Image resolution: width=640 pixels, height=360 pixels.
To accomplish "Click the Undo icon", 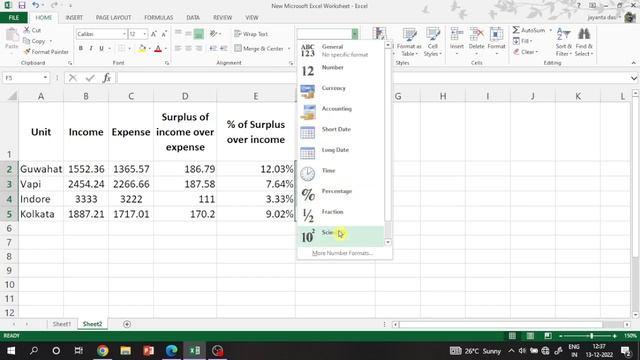I will coord(36,5).
